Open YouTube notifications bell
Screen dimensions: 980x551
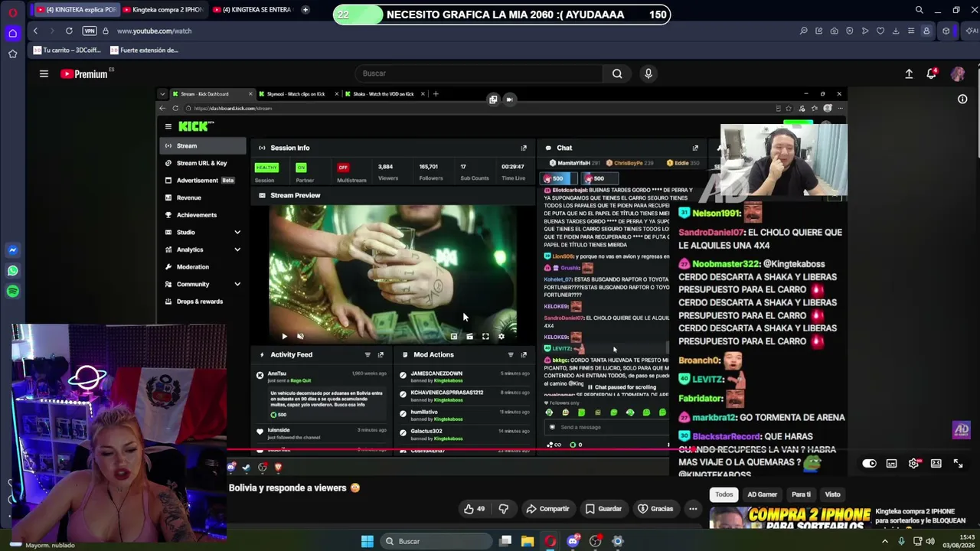932,73
